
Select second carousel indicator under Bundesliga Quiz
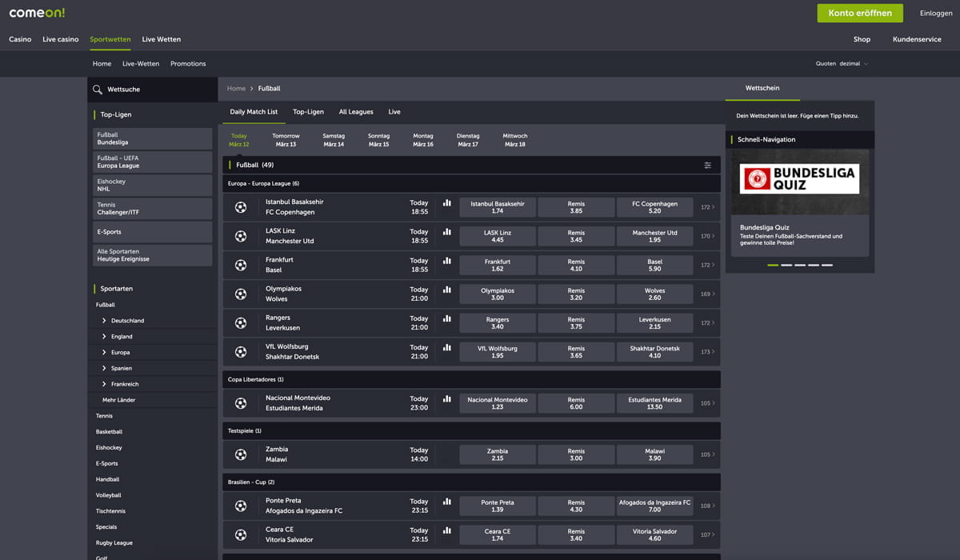tap(786, 265)
